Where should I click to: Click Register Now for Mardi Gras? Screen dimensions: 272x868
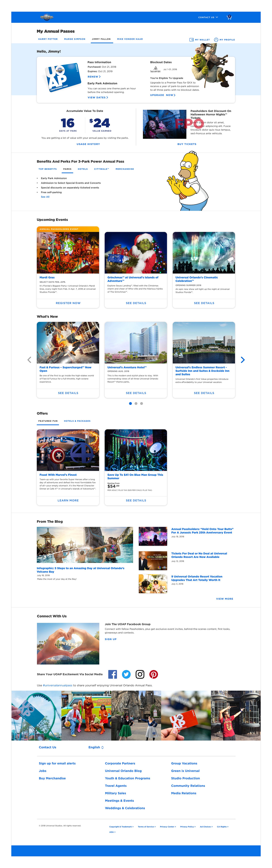[x=68, y=303]
